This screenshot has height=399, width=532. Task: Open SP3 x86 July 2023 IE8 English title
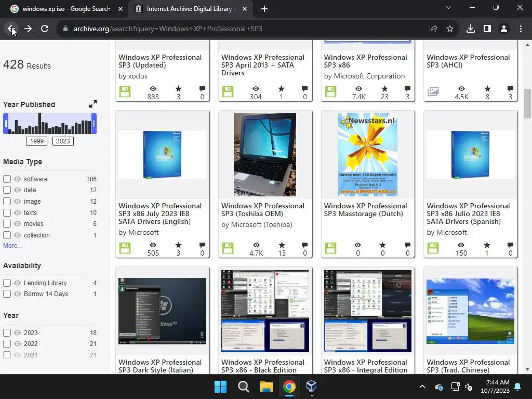tap(160, 214)
